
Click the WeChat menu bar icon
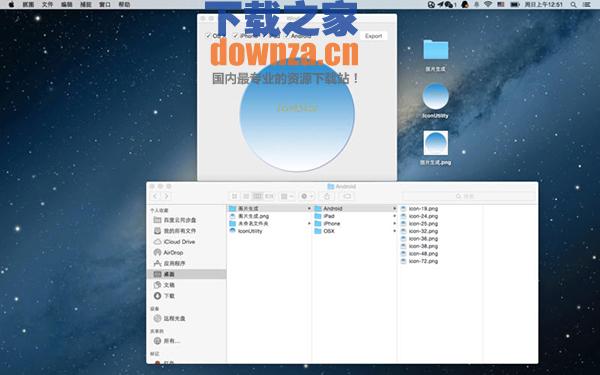click(x=450, y=5)
